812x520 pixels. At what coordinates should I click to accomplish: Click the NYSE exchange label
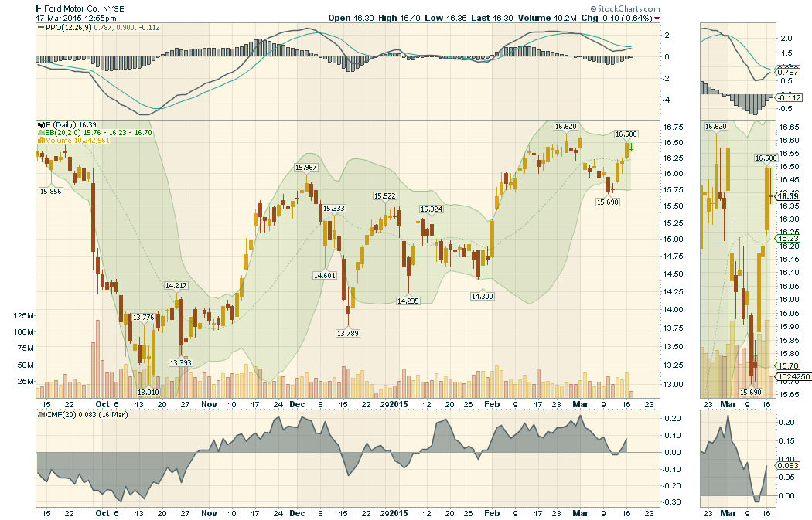(x=114, y=8)
